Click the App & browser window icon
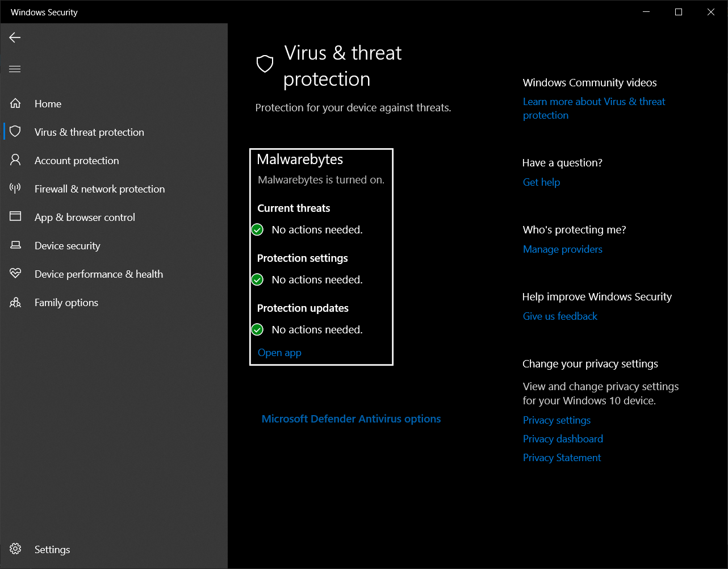Image resolution: width=728 pixels, height=569 pixels. pos(15,216)
